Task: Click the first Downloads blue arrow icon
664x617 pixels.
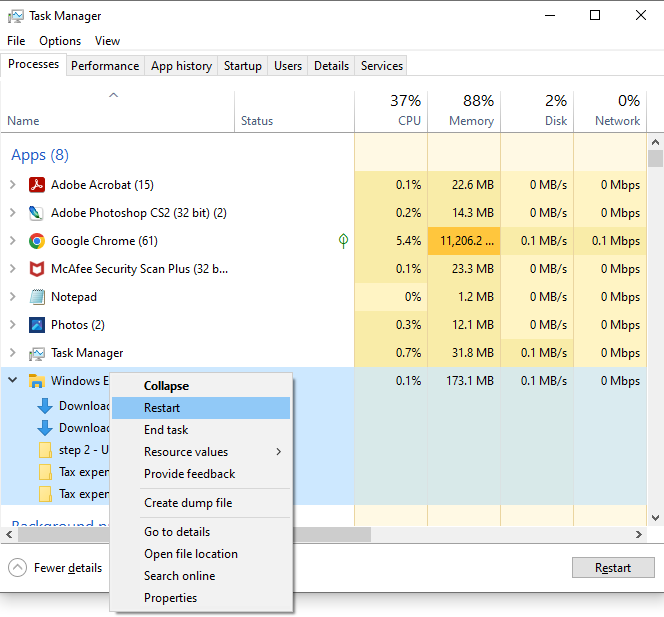Action: [45, 406]
